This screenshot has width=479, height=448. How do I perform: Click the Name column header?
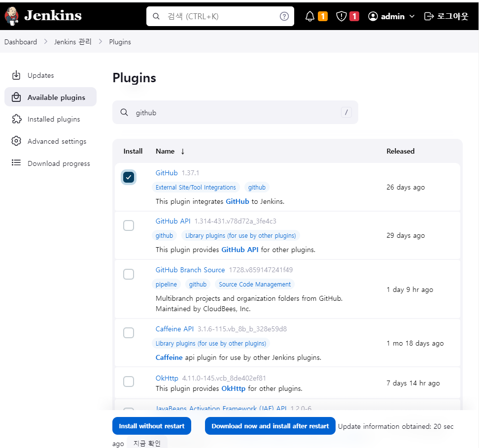165,151
